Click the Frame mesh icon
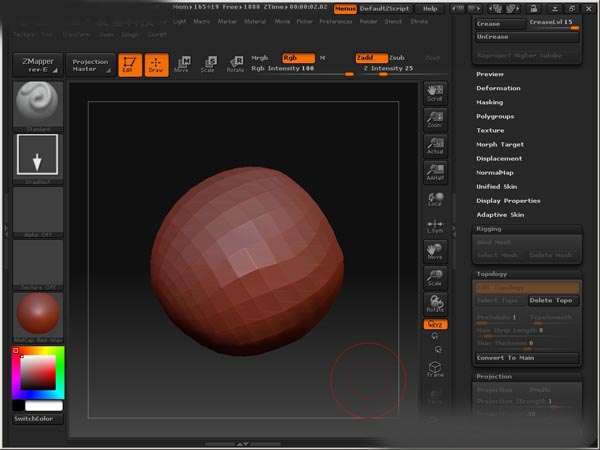The width and height of the screenshot is (600, 450). coord(435,367)
